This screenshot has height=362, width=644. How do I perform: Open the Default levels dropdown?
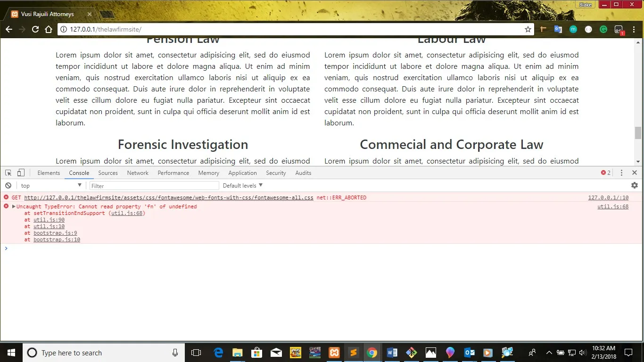pos(243,186)
